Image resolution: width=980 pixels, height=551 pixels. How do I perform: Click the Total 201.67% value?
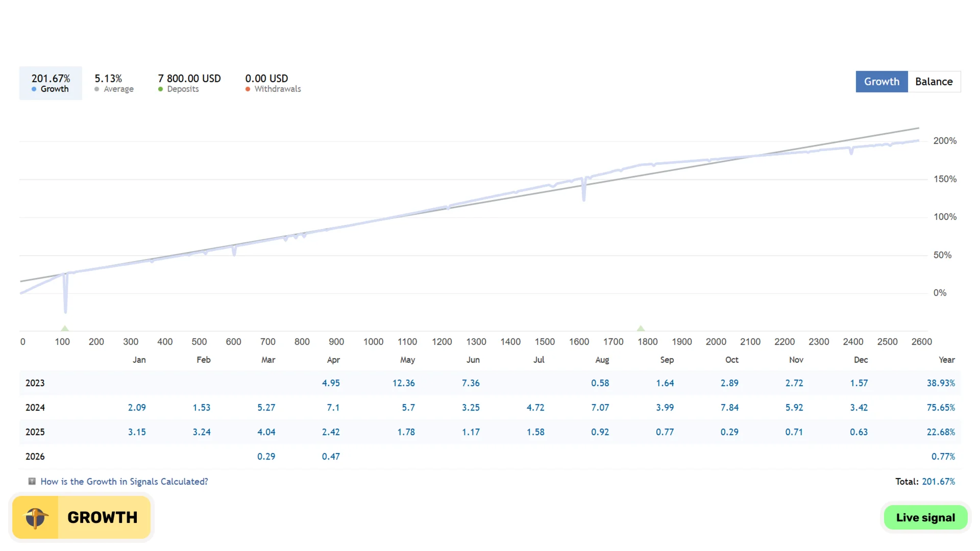tap(938, 481)
